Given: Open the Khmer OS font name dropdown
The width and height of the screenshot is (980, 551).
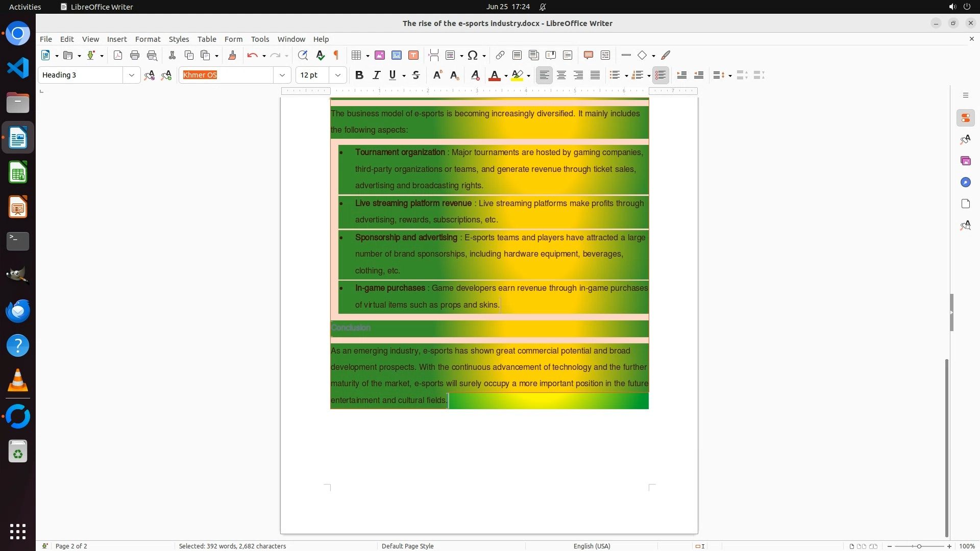Looking at the screenshot, I should tap(282, 75).
